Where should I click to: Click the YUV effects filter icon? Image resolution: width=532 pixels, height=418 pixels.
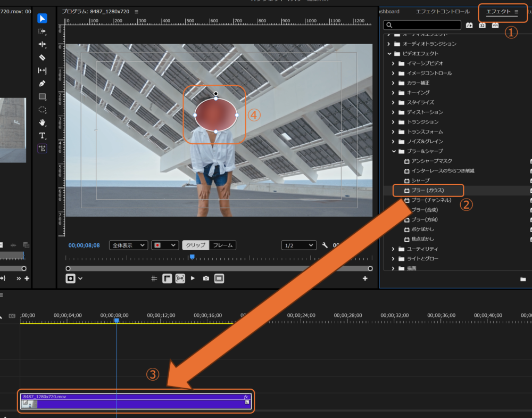coord(495,25)
